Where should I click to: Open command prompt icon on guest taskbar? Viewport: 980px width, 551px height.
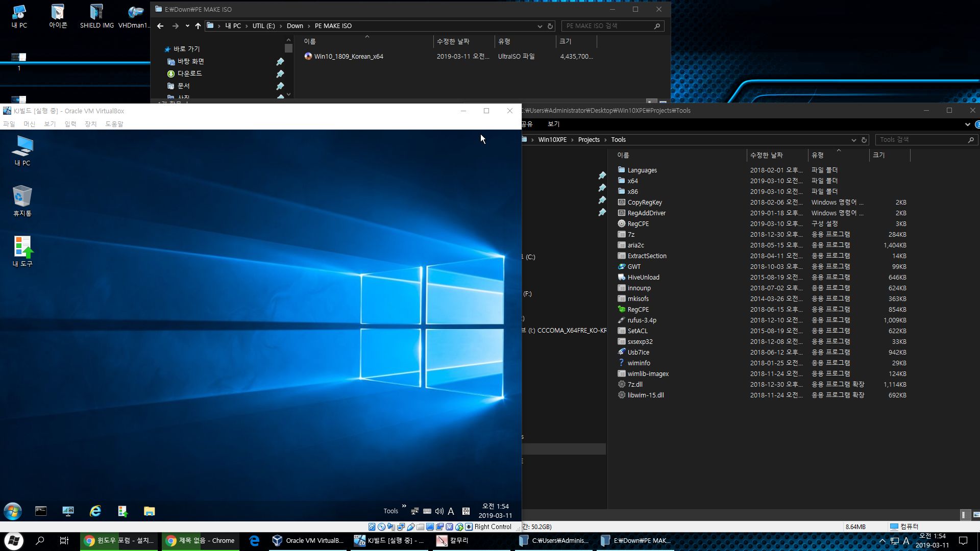[x=41, y=511]
